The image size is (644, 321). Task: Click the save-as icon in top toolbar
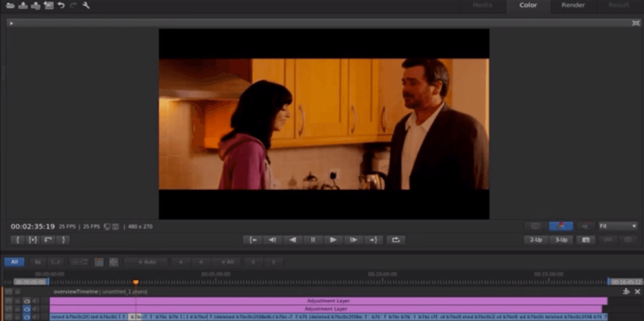(36, 5)
